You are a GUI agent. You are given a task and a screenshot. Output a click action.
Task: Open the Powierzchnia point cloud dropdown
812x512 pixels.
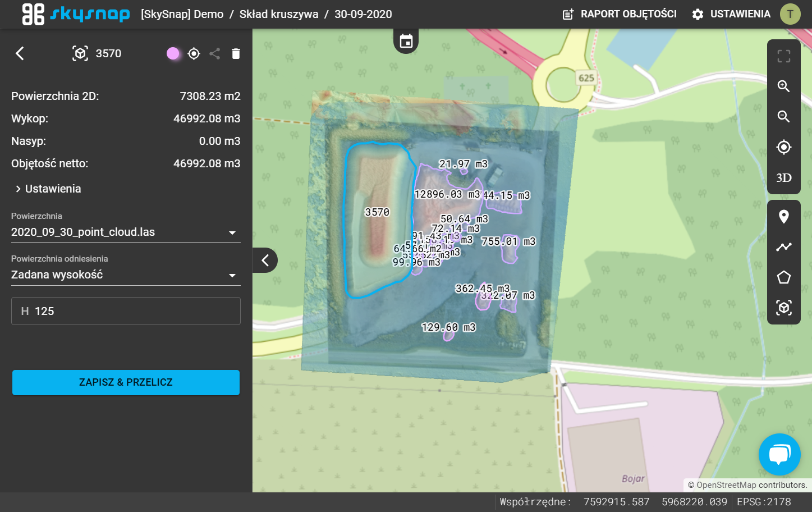tap(126, 232)
